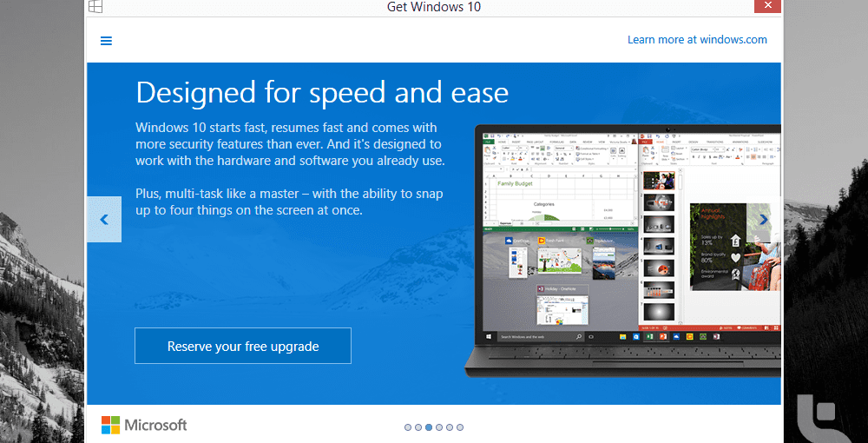Image resolution: width=868 pixels, height=443 pixels.
Task: Select the fifth slide indicator dot
Action: (x=450, y=427)
